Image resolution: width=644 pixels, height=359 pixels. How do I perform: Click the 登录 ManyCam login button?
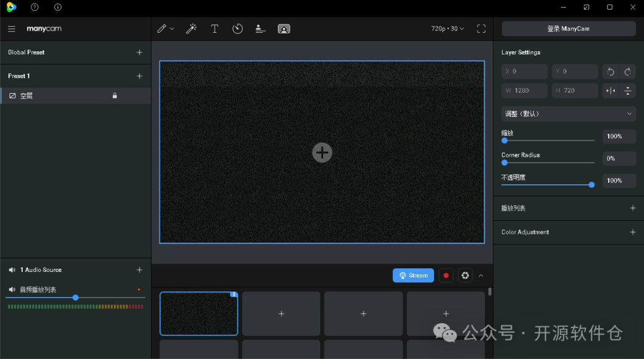pyautogui.click(x=568, y=29)
